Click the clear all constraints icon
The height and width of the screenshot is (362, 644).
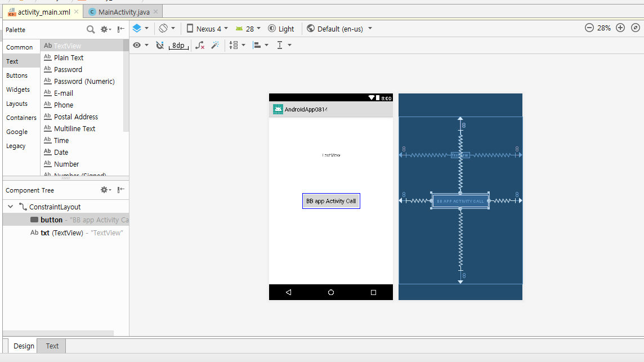(200, 45)
